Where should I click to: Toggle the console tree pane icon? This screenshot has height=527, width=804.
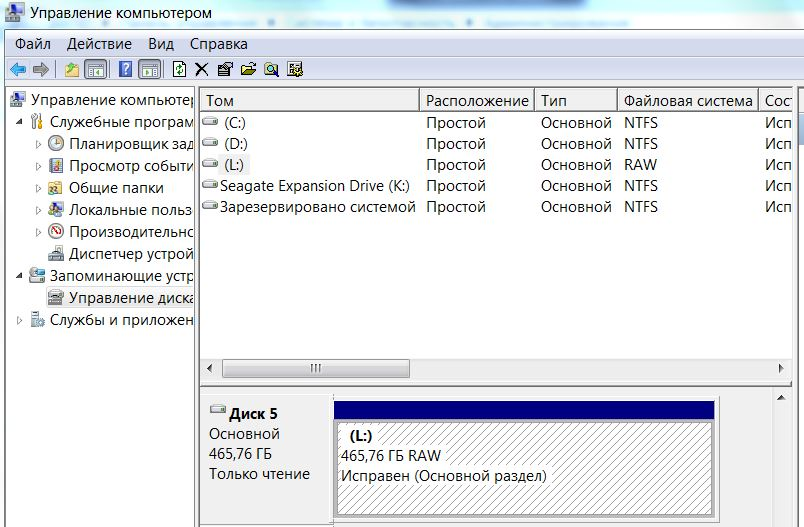click(96, 69)
